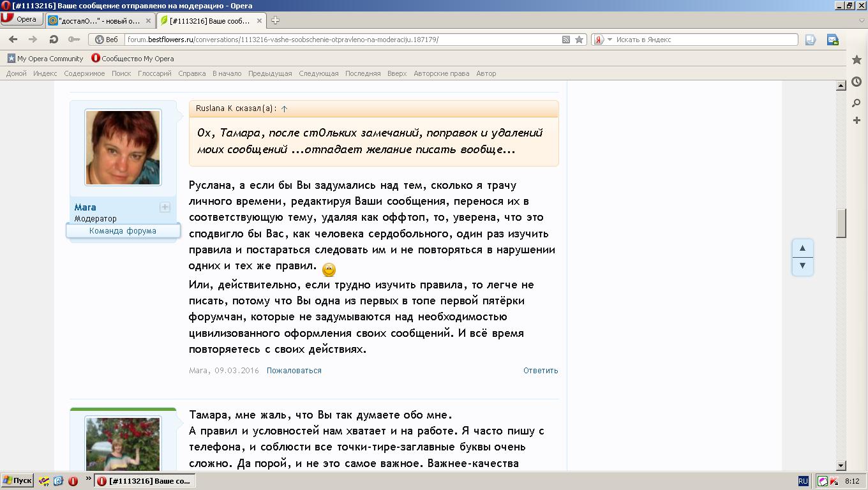Open a new tab with plus button
The image size is (868, 490).
(275, 20)
